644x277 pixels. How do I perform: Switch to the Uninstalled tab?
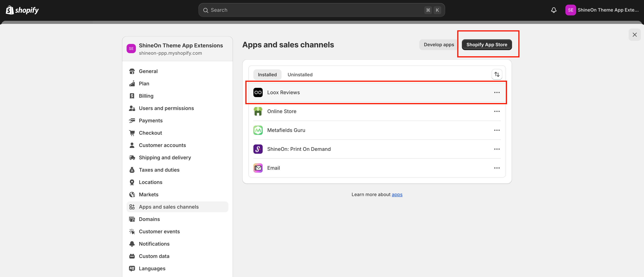tap(300, 75)
